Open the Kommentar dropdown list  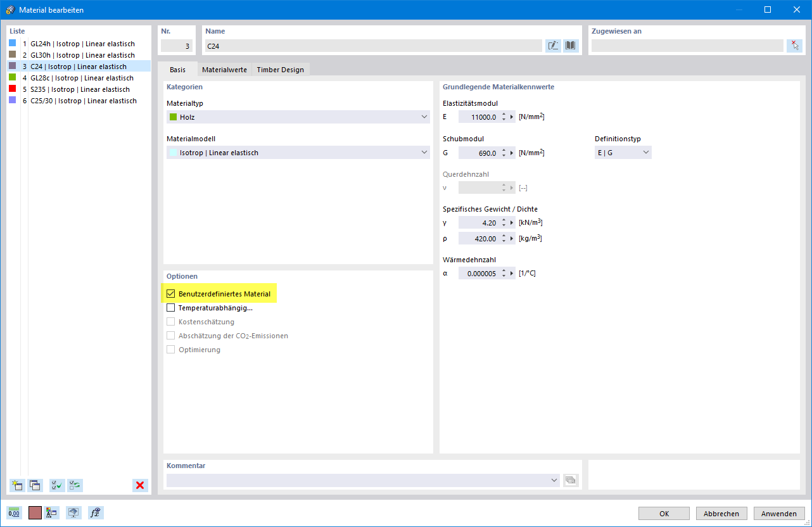(x=554, y=480)
